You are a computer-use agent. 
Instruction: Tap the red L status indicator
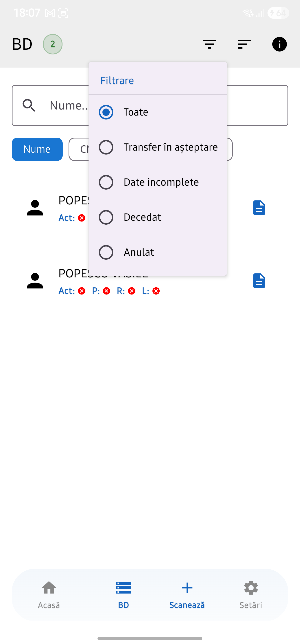click(156, 291)
